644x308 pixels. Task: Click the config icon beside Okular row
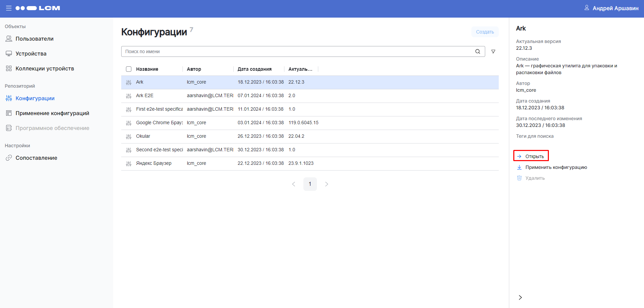coord(129,136)
